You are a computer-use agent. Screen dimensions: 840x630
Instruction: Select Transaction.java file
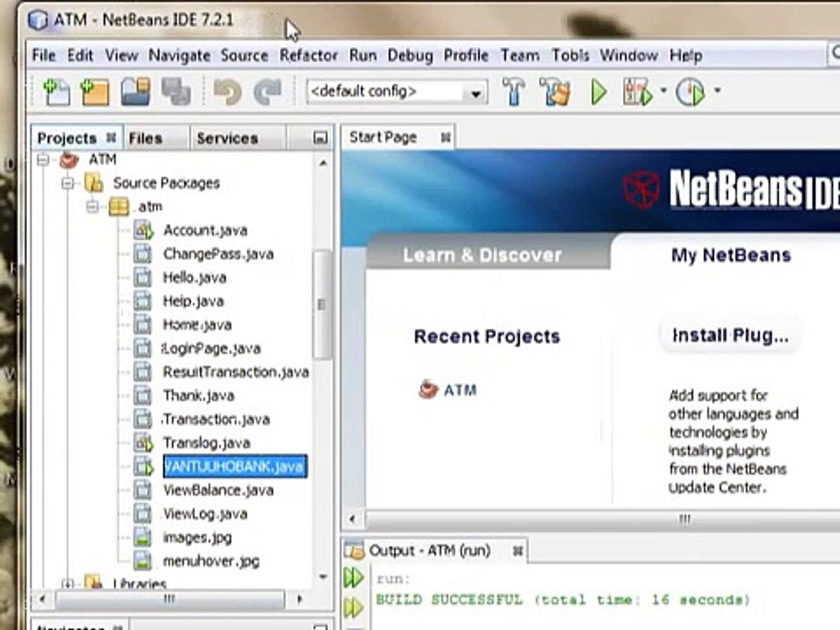point(216,419)
